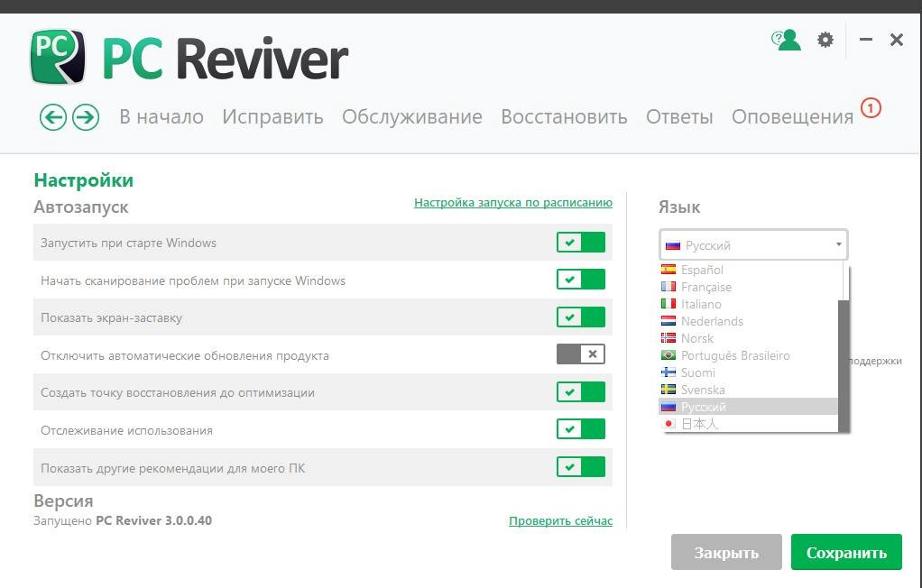Screen dimensions: 922x588
Task: Select Svenska language option
Action: click(x=748, y=390)
